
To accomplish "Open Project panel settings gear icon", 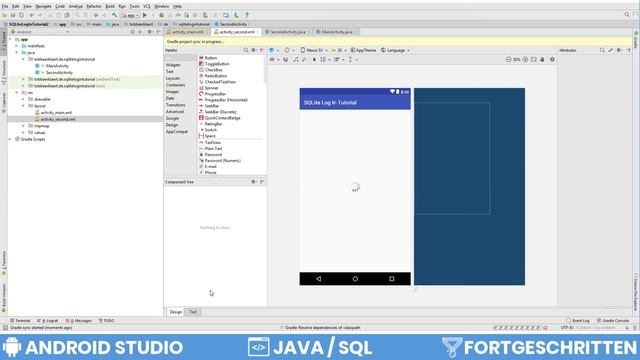I will pos(150,31).
